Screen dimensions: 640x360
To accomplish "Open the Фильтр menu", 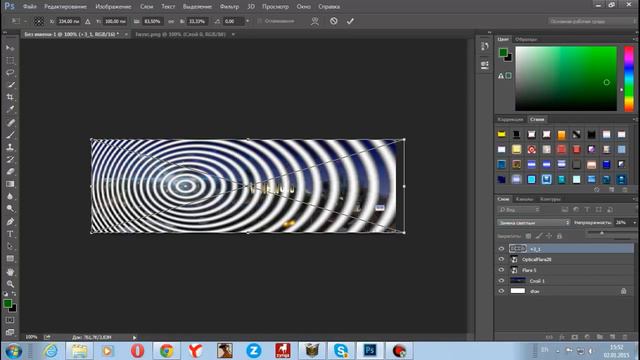I will (x=229, y=7).
